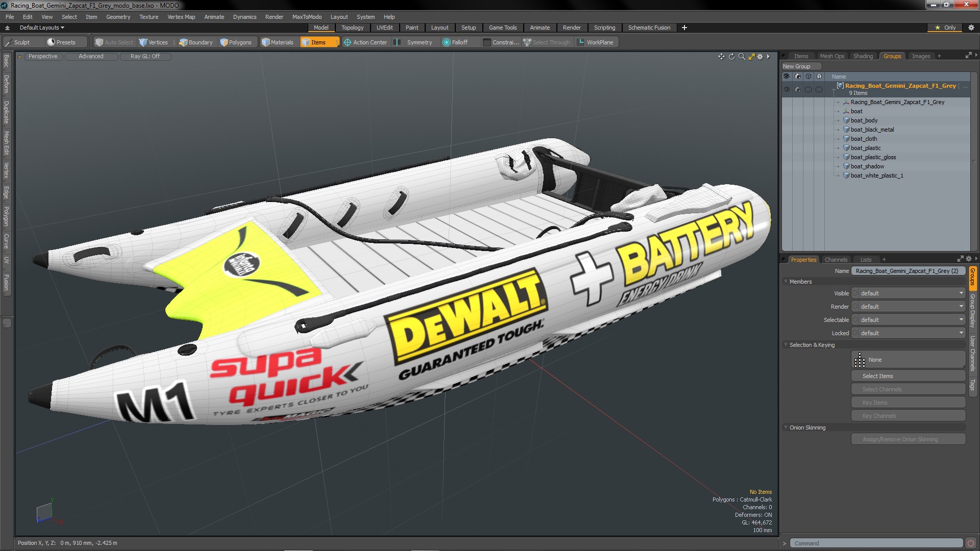Switch to the Mesh Ops panel tab
The width and height of the screenshot is (980, 551).
(832, 56)
